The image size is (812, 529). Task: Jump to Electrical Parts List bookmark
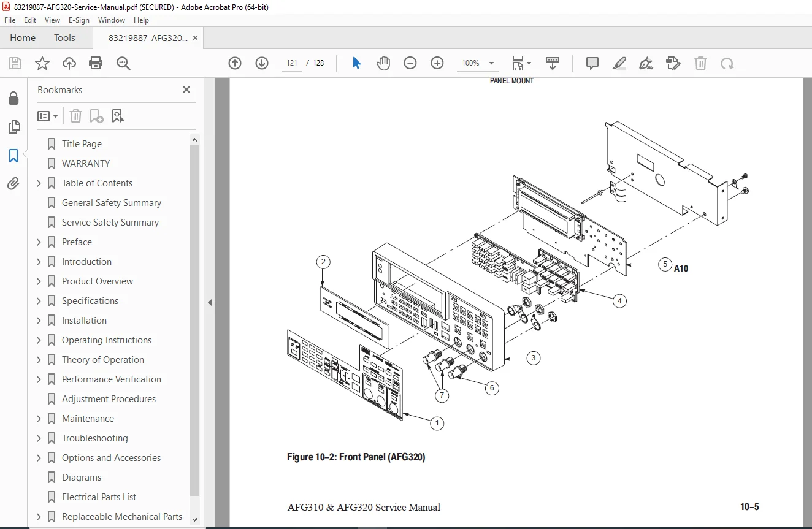pos(99,497)
